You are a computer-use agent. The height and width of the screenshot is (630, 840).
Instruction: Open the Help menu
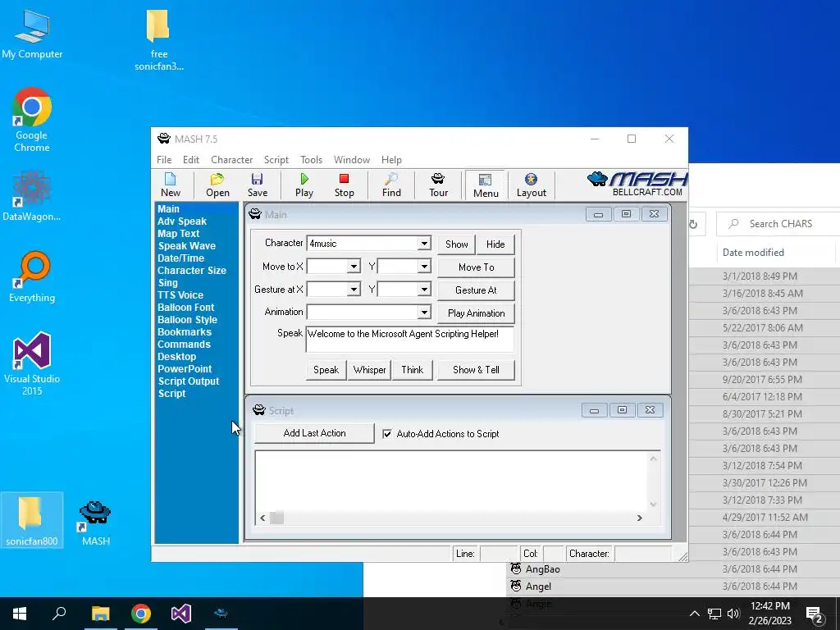pos(391,160)
